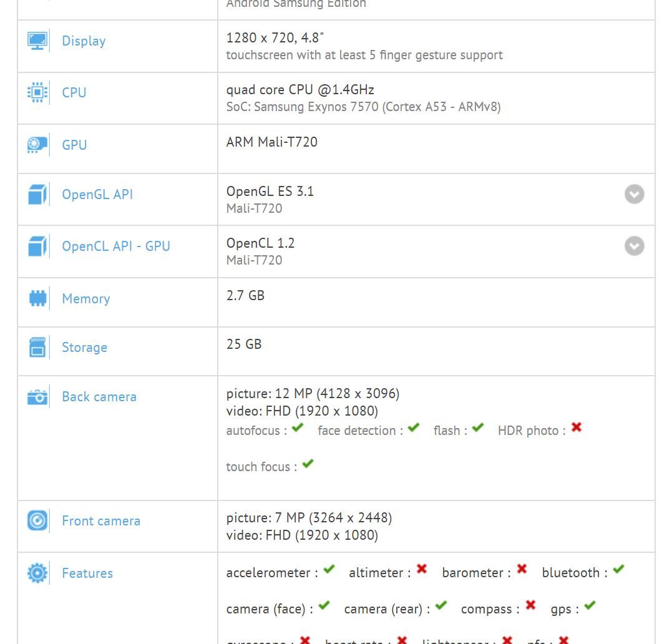Click the Front camera lens icon

(37, 520)
